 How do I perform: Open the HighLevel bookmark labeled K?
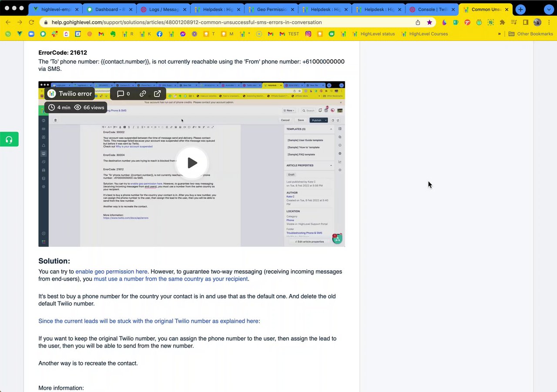coord(145,34)
